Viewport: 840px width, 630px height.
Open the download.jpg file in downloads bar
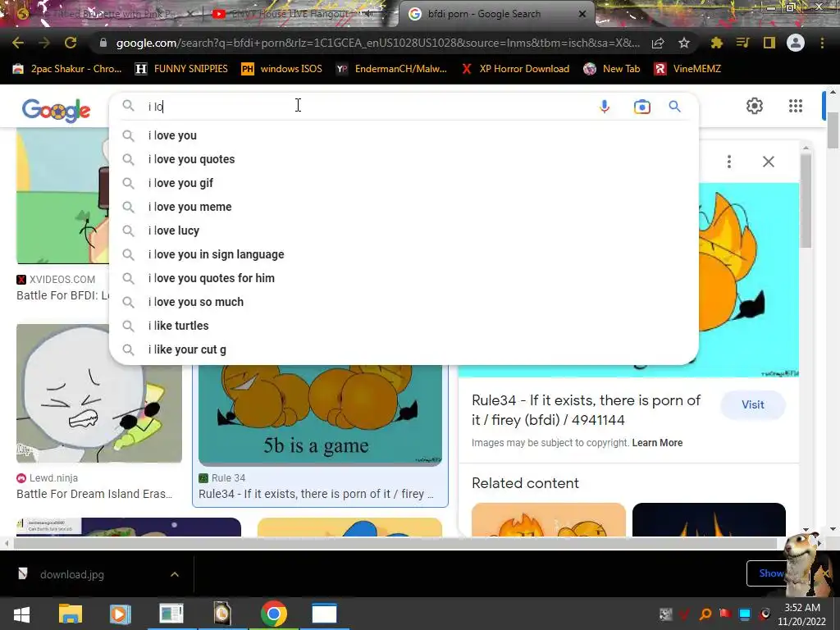tap(72, 574)
